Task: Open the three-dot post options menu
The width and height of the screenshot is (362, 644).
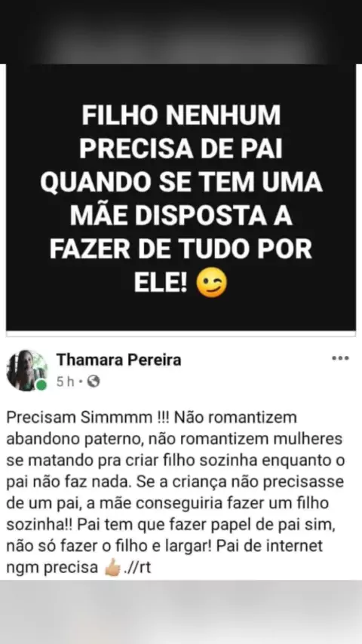Action: tap(340, 358)
